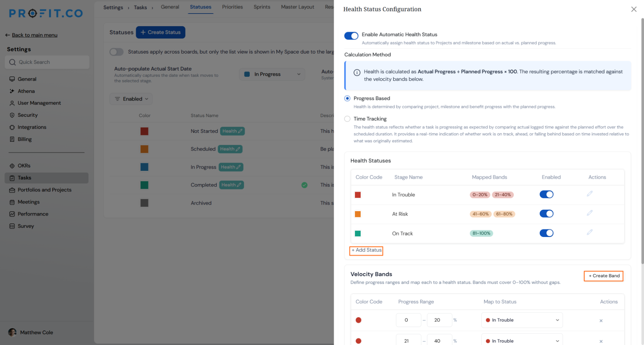Image resolution: width=644 pixels, height=345 pixels.
Task: Click the OKRs target icon
Action: pyautogui.click(x=12, y=166)
